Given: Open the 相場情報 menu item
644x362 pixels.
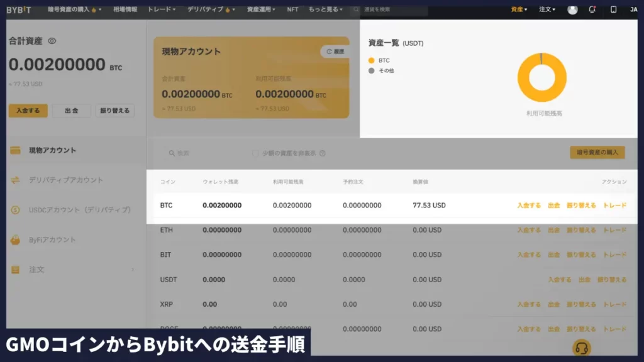Looking at the screenshot, I should (125, 9).
